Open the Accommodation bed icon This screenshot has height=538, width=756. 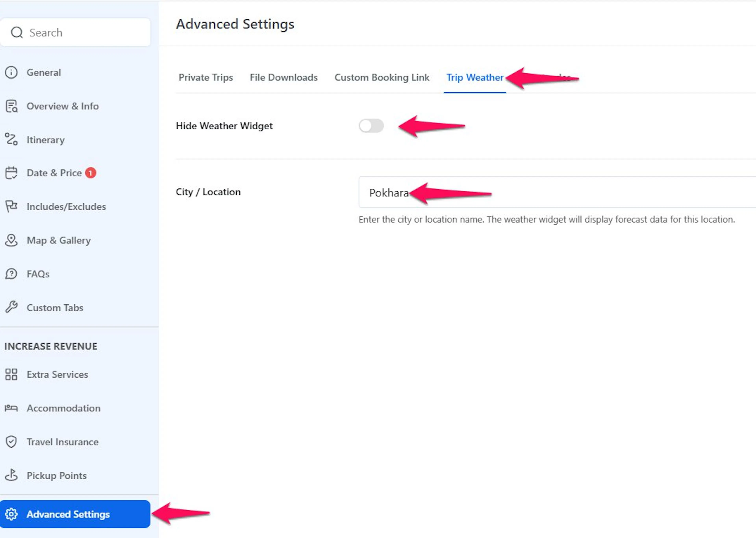point(11,408)
